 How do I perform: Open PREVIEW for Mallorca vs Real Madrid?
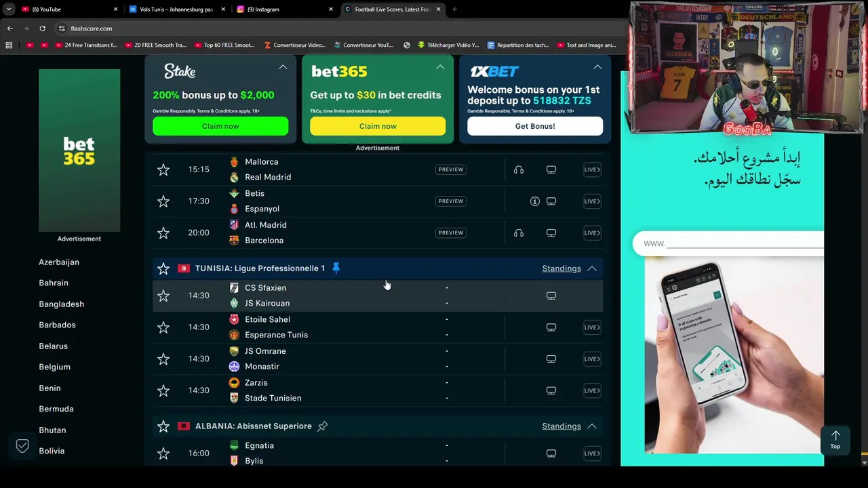click(x=451, y=169)
